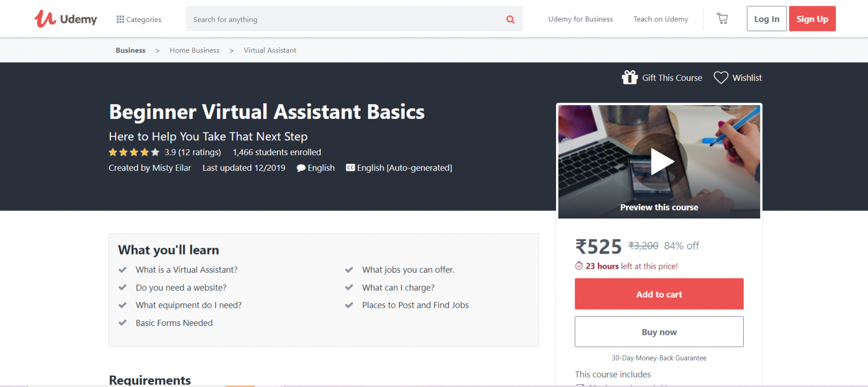Click What jobs you can offer item
This screenshot has height=387, width=868.
(x=409, y=270)
